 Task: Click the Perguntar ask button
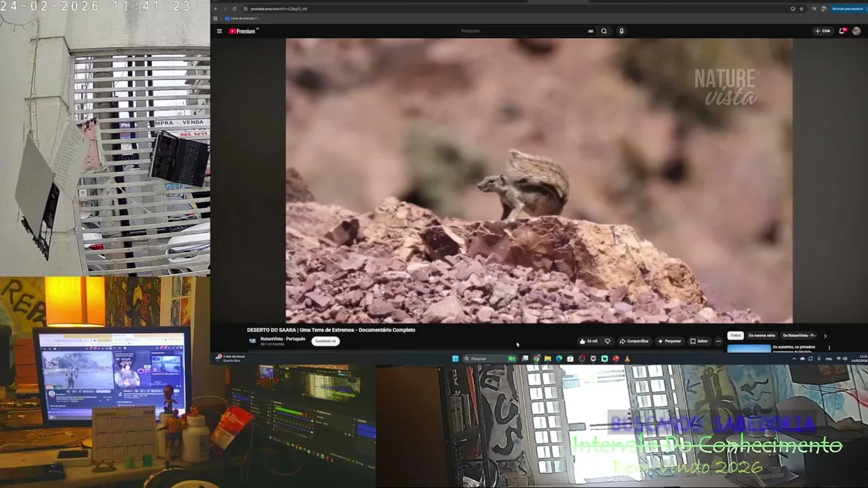(x=669, y=341)
